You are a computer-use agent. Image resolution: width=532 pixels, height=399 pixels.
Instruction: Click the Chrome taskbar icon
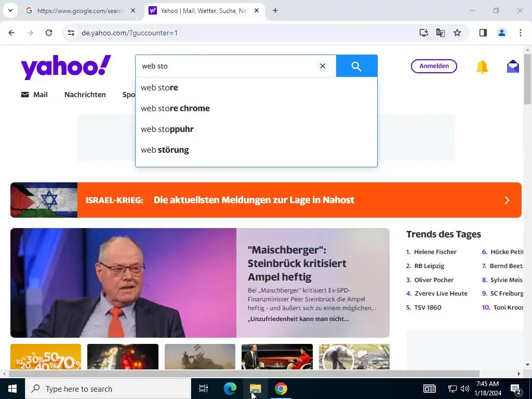[x=281, y=389]
